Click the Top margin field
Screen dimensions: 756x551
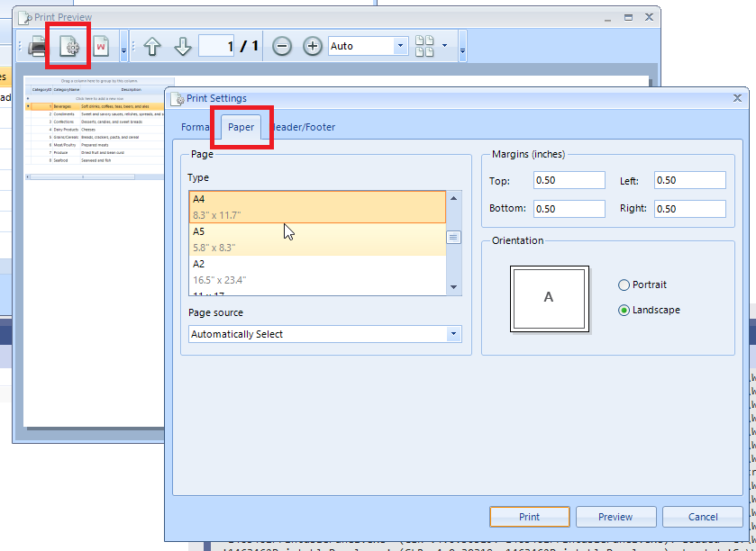[569, 180]
